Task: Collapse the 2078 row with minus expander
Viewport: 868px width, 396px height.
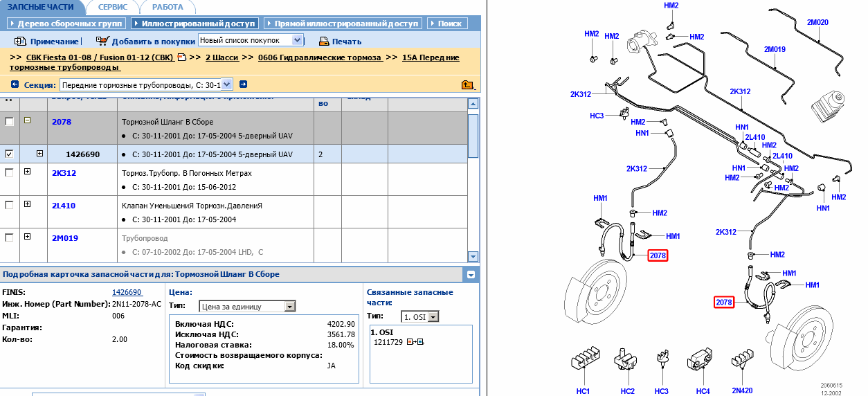Action: point(28,120)
